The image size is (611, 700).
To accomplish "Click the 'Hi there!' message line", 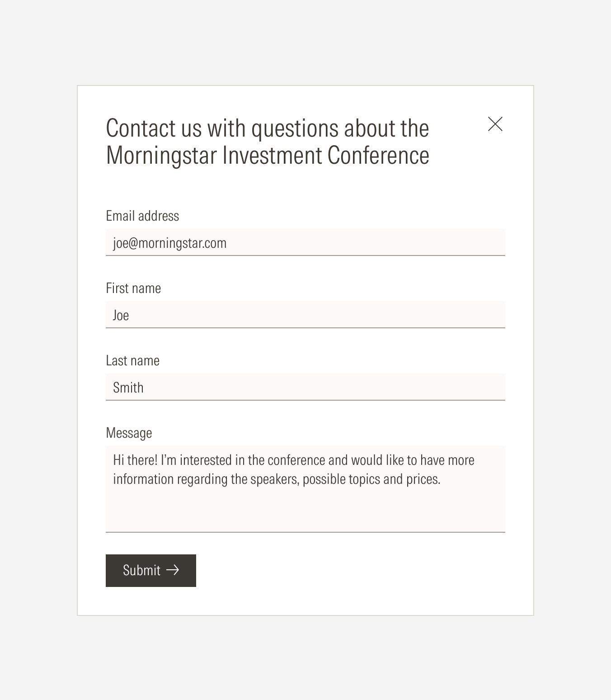I will coord(294,460).
